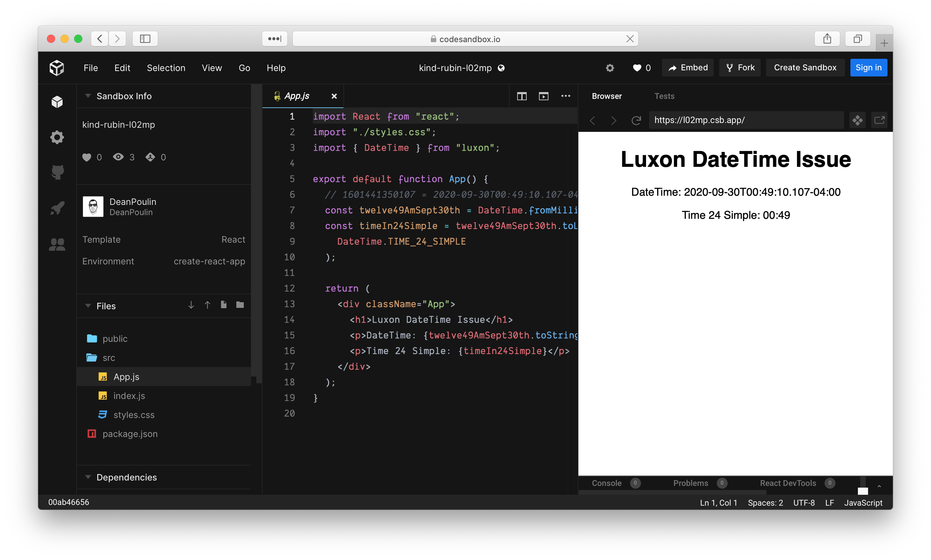
Task: Toggle the Safari sidebar button
Action: coord(145,39)
